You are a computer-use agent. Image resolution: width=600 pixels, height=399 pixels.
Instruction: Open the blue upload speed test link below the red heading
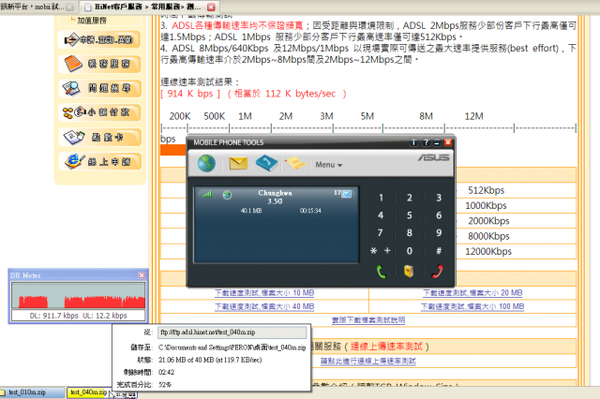coord(368,361)
